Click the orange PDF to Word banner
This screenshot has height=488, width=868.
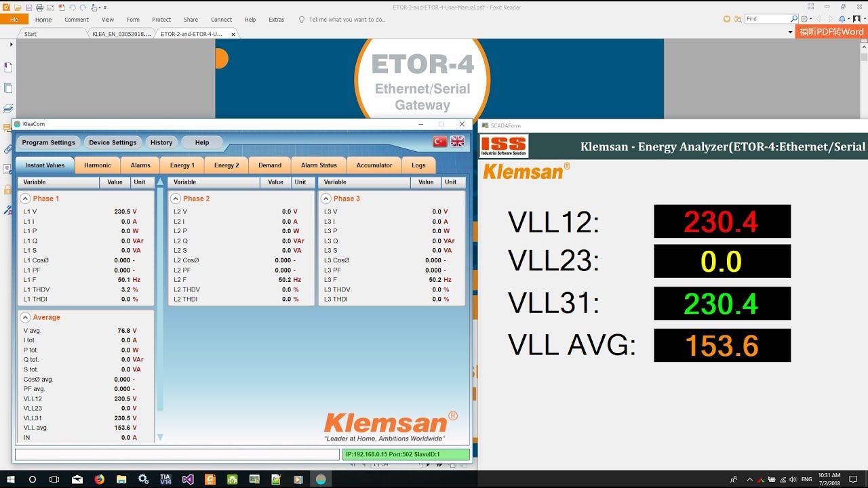click(831, 32)
